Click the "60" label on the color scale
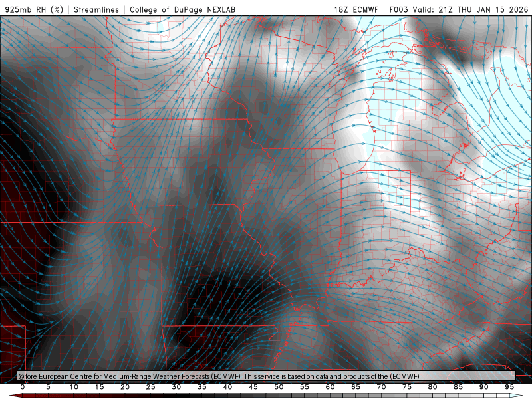Image resolution: width=532 pixels, height=399 pixels. coord(330,387)
